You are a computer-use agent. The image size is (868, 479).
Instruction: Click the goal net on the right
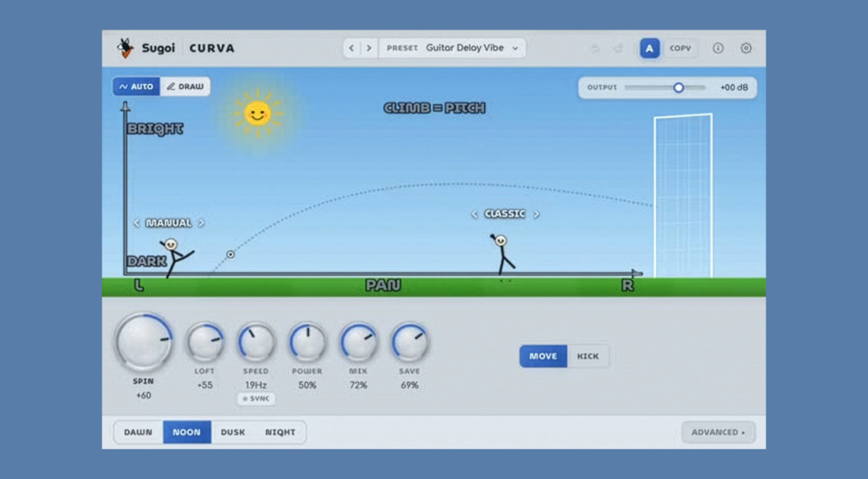683,196
